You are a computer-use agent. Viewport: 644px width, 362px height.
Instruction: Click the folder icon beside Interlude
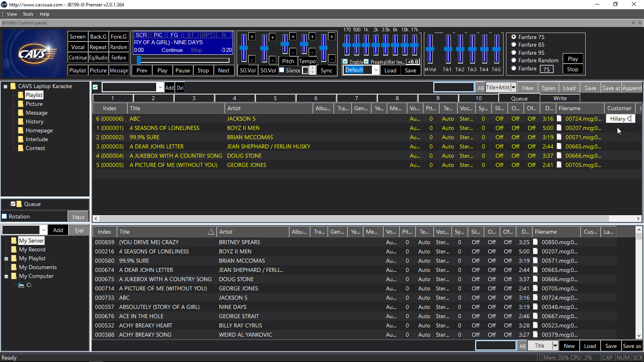tap(21, 139)
